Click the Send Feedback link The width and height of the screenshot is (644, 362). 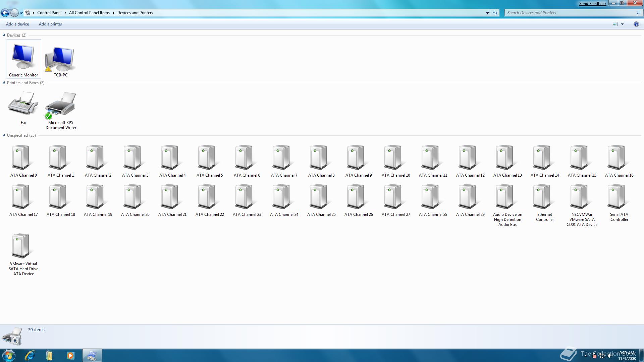pos(593,4)
